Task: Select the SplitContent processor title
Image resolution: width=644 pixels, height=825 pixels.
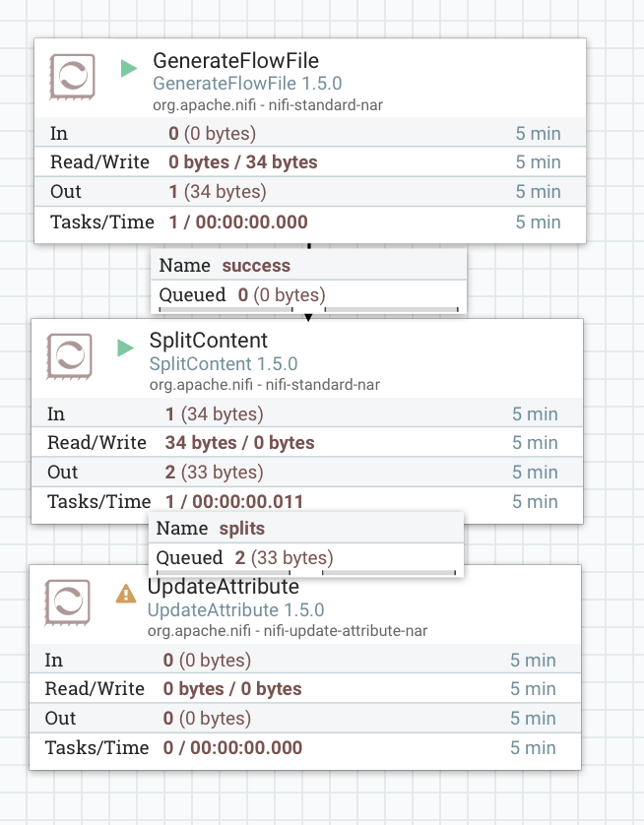Action: (209, 341)
